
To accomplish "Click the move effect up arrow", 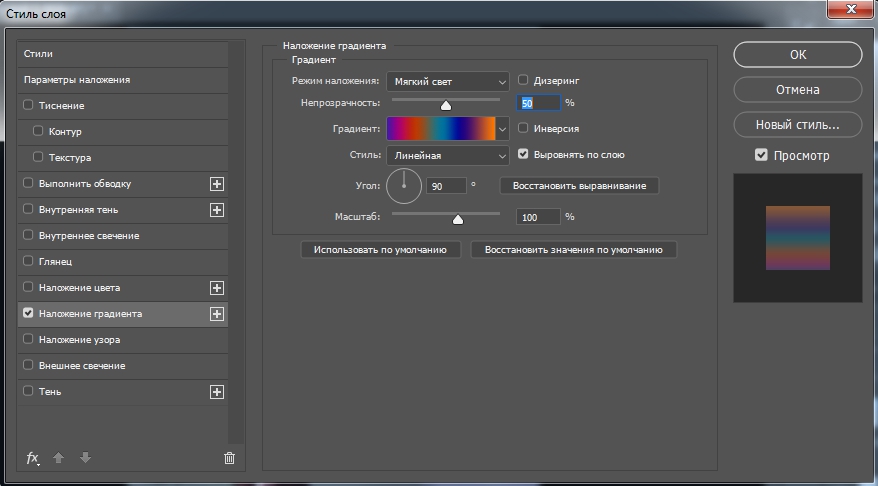I will (x=59, y=458).
